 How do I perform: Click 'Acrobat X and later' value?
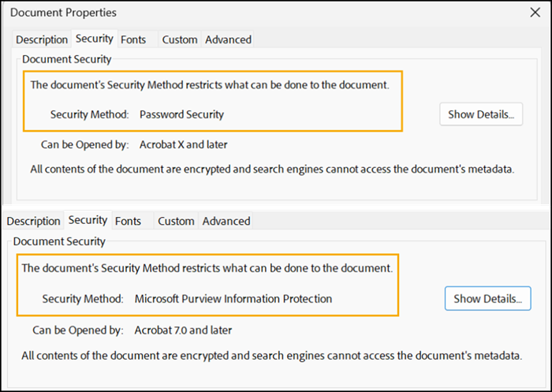(184, 144)
